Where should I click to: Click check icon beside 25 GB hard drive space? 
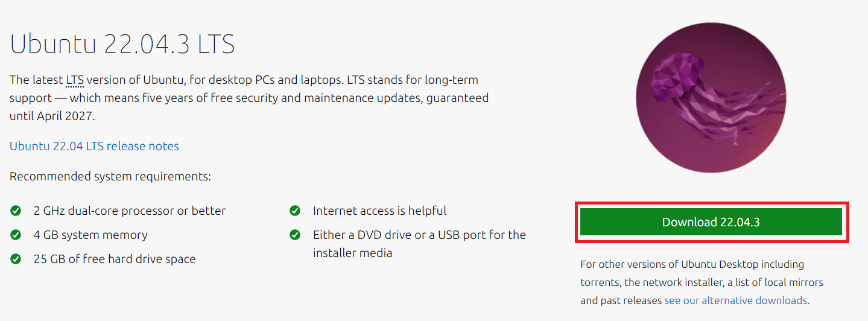click(16, 259)
